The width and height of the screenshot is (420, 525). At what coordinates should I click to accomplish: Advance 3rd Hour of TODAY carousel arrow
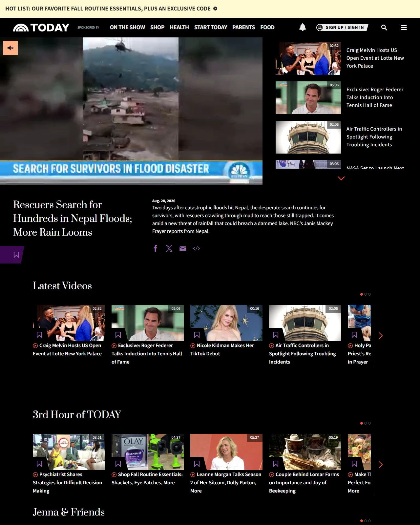pos(381,465)
